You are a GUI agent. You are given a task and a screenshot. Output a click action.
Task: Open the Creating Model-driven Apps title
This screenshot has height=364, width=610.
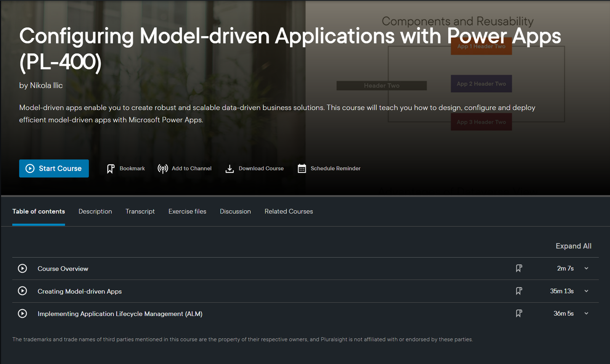pyautogui.click(x=80, y=291)
